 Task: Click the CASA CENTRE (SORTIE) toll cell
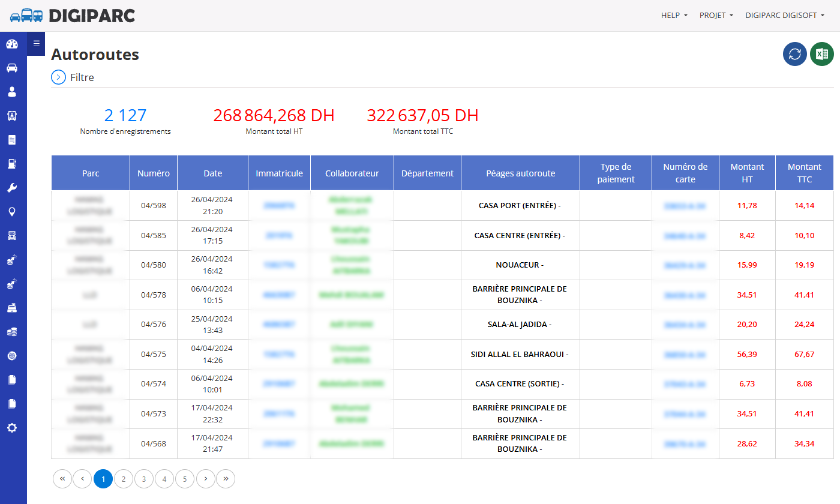(520, 384)
